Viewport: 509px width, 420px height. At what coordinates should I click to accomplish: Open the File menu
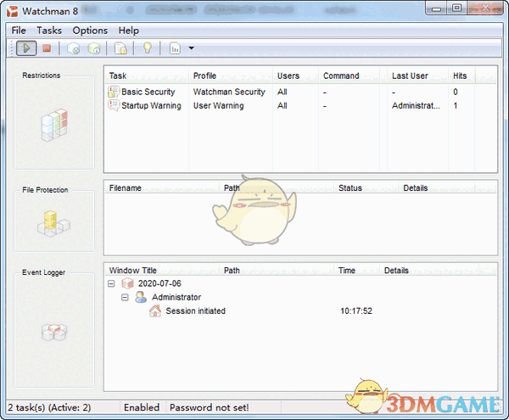pyautogui.click(x=19, y=31)
